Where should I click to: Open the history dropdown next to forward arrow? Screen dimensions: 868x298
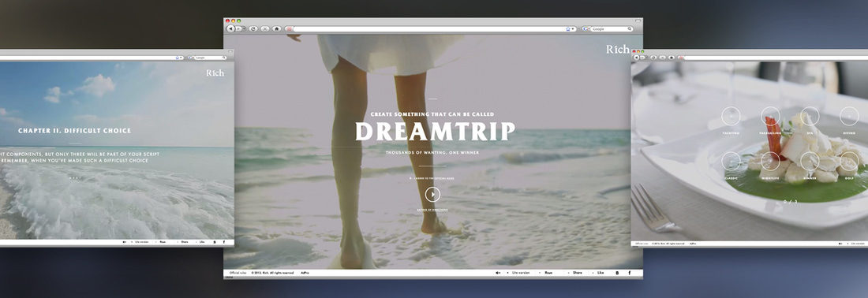click(x=244, y=28)
